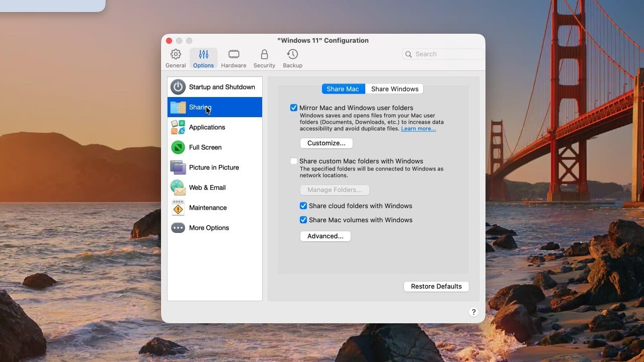Open the Hardware chip icon
This screenshot has height=362, width=644.
pyautogui.click(x=233, y=54)
